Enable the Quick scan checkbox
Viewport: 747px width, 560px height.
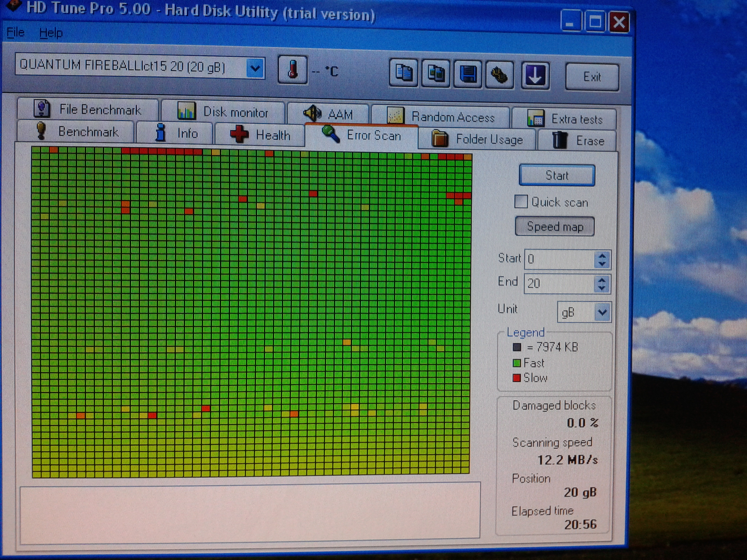pos(521,202)
